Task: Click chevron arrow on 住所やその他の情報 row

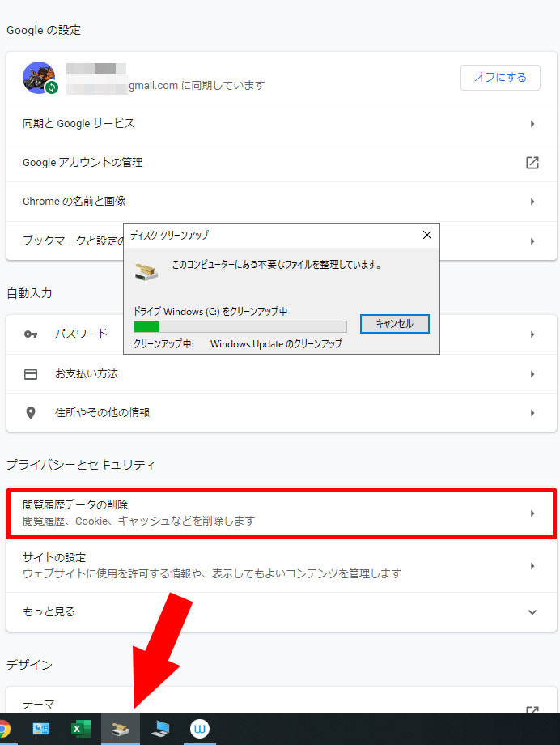Action: pos(532,413)
